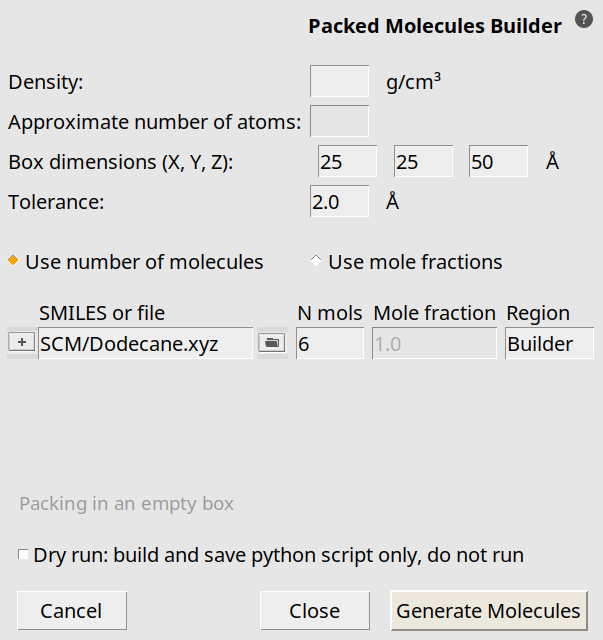Click the Tolerance field showing 2.0

(340, 201)
